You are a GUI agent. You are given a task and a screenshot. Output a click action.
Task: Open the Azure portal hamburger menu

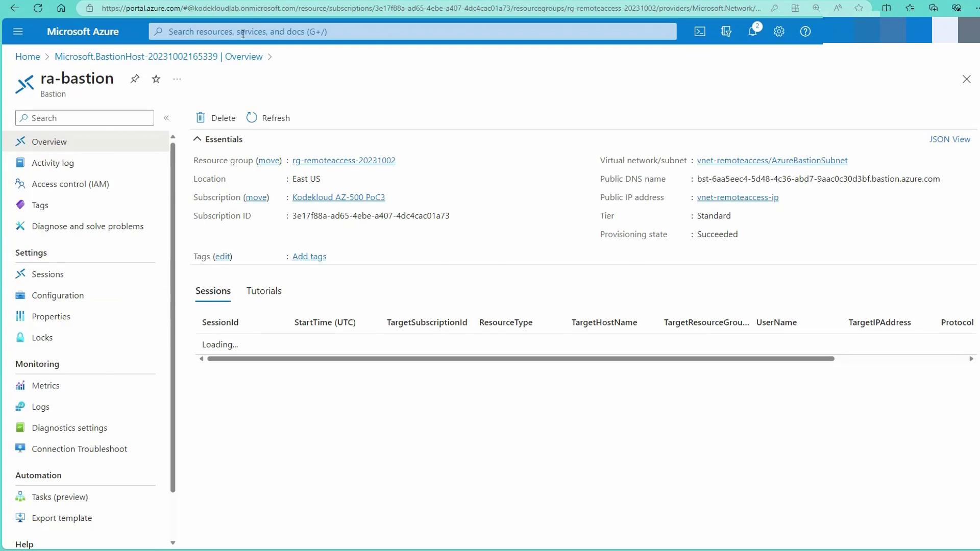[x=18, y=32]
